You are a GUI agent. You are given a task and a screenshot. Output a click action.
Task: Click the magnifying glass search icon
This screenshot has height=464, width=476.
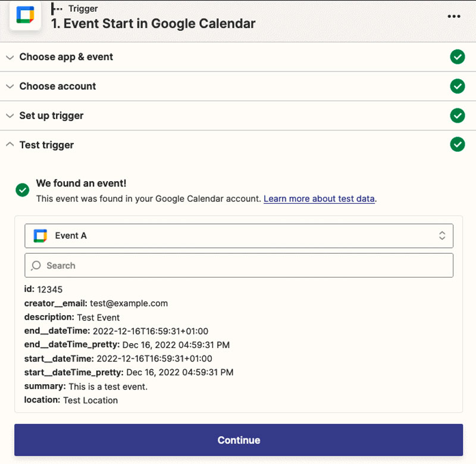coord(36,266)
